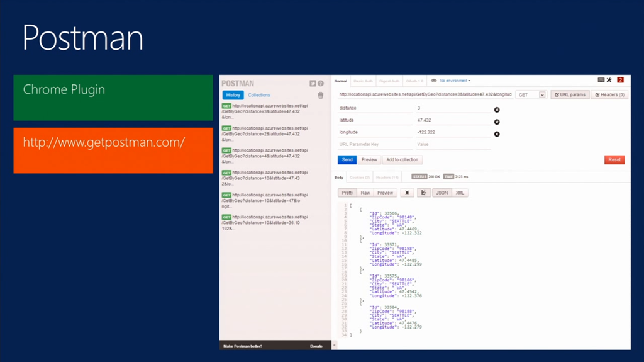644x362 pixels.
Task: Maximize response view with the fullscreen icon
Action: (x=407, y=193)
